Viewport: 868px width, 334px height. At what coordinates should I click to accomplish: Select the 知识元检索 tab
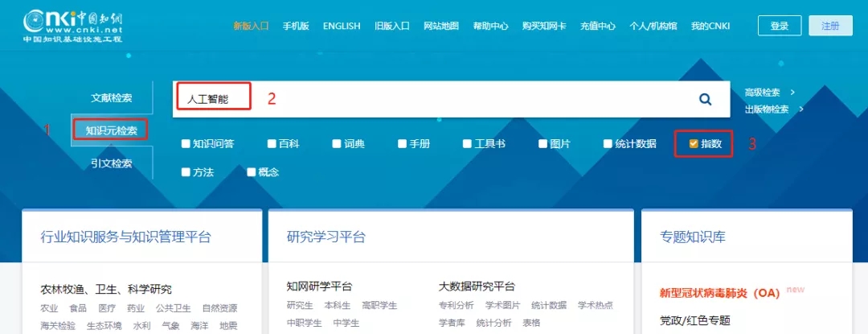point(111,130)
